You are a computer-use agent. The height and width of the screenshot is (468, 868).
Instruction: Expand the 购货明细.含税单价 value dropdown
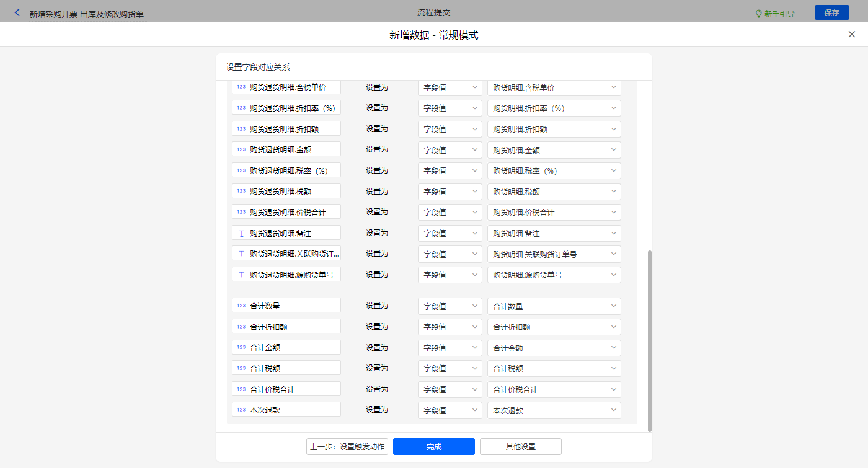(554, 88)
